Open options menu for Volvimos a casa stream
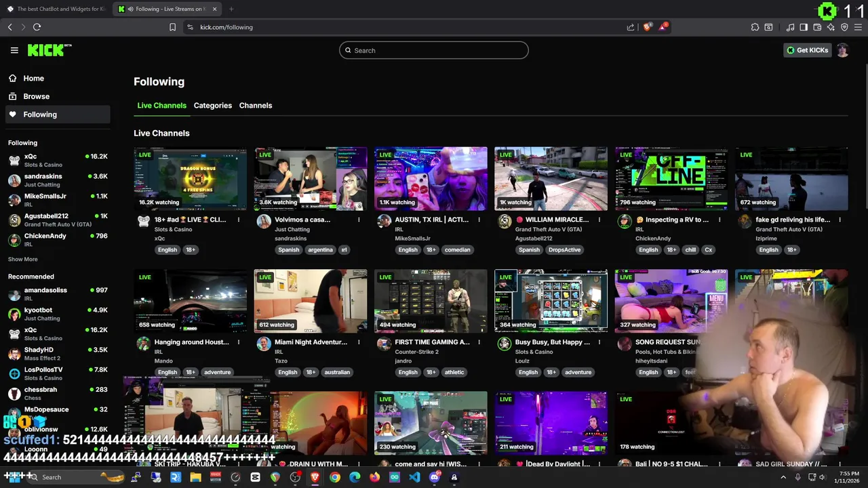 point(359,220)
